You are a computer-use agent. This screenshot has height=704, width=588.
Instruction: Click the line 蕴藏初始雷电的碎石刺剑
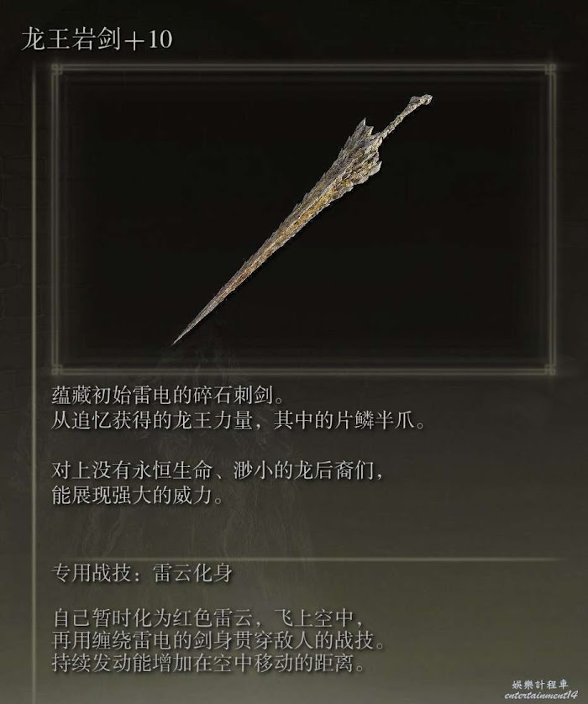point(168,395)
